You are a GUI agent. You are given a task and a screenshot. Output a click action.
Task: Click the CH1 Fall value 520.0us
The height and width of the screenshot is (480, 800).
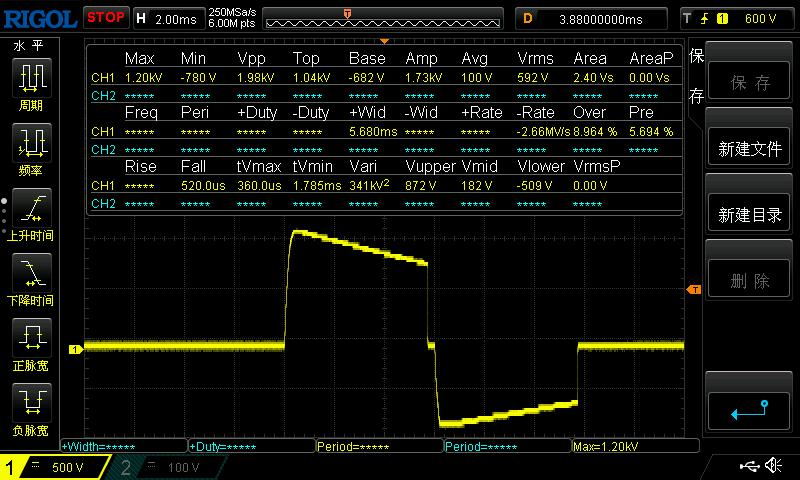pos(203,186)
